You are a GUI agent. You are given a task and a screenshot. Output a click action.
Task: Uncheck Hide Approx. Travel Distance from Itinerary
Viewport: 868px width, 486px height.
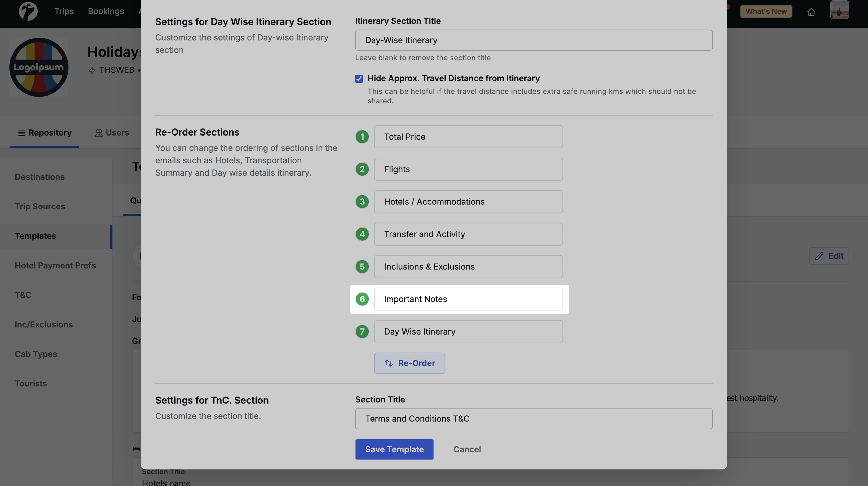pyautogui.click(x=359, y=79)
